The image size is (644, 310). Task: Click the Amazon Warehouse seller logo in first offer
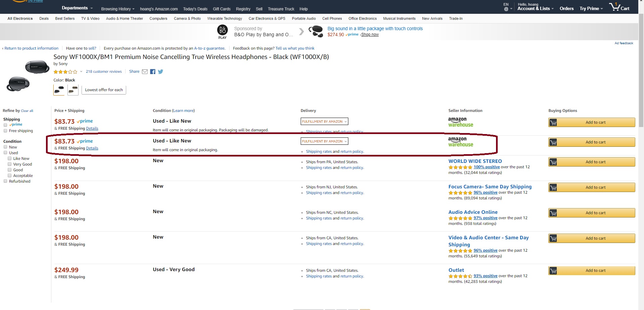[x=460, y=122]
